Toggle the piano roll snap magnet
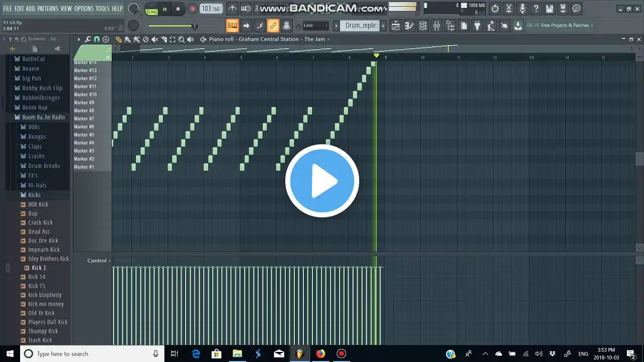The image size is (644, 362). pos(97,39)
